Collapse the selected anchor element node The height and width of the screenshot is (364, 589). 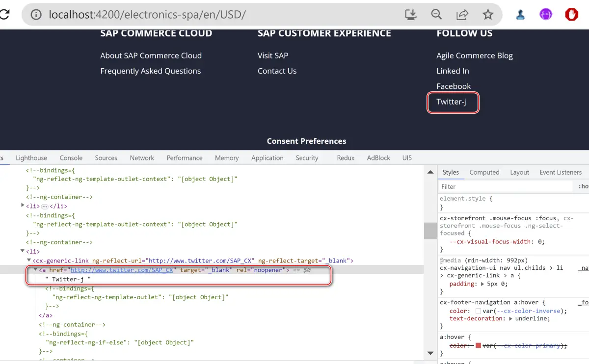pyautogui.click(x=35, y=269)
